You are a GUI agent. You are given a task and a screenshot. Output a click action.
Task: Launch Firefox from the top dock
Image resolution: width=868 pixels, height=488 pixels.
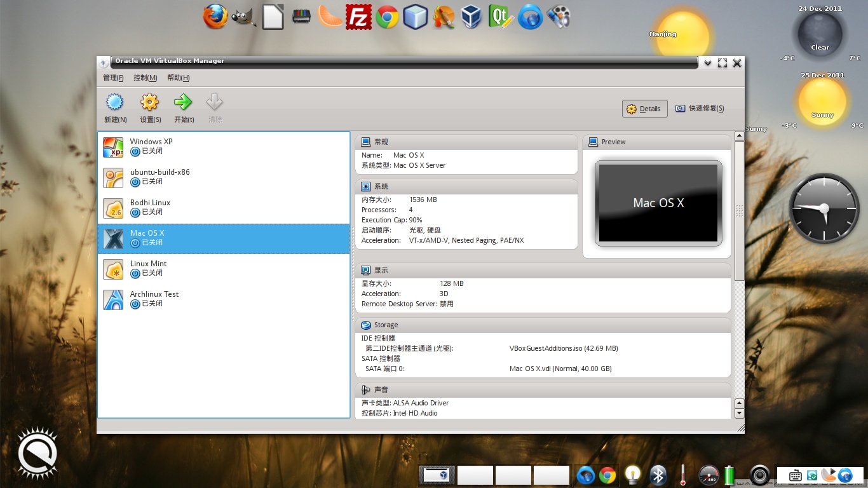point(215,17)
